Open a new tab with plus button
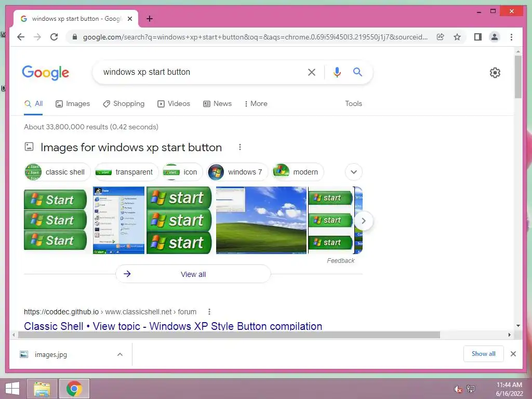The width and height of the screenshot is (532, 399). [x=150, y=19]
